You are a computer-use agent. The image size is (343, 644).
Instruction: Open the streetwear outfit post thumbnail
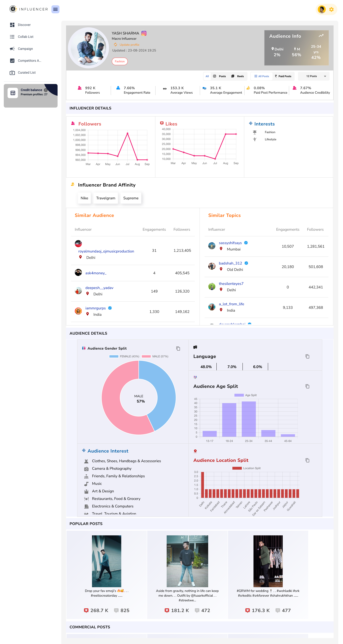click(187, 561)
